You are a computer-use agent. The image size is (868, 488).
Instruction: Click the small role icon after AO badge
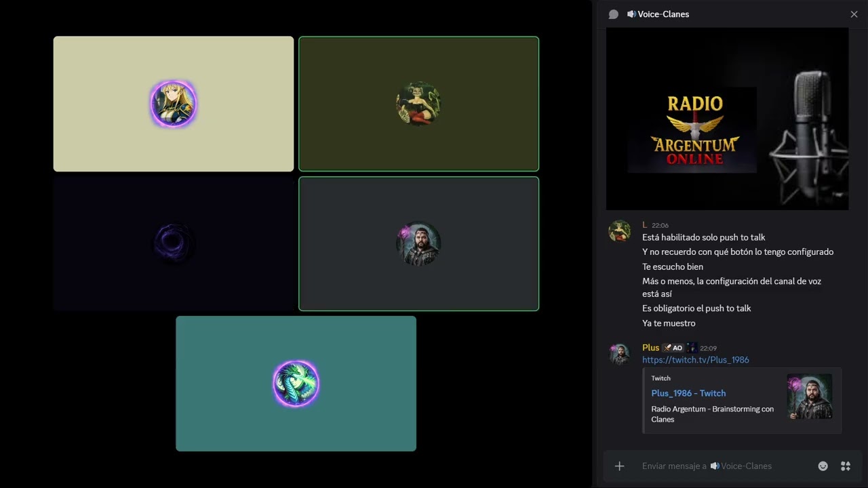pos(692,348)
